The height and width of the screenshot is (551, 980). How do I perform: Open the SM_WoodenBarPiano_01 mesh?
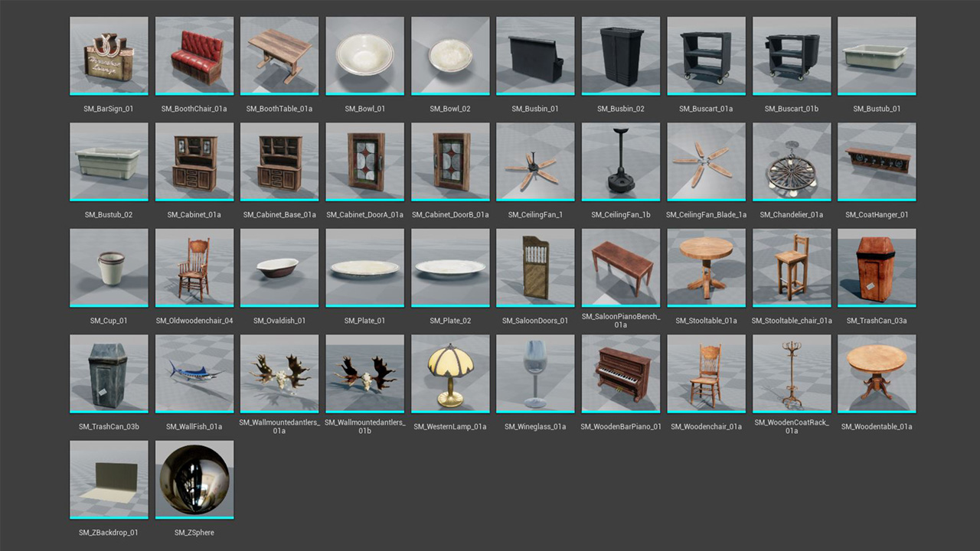(621, 373)
